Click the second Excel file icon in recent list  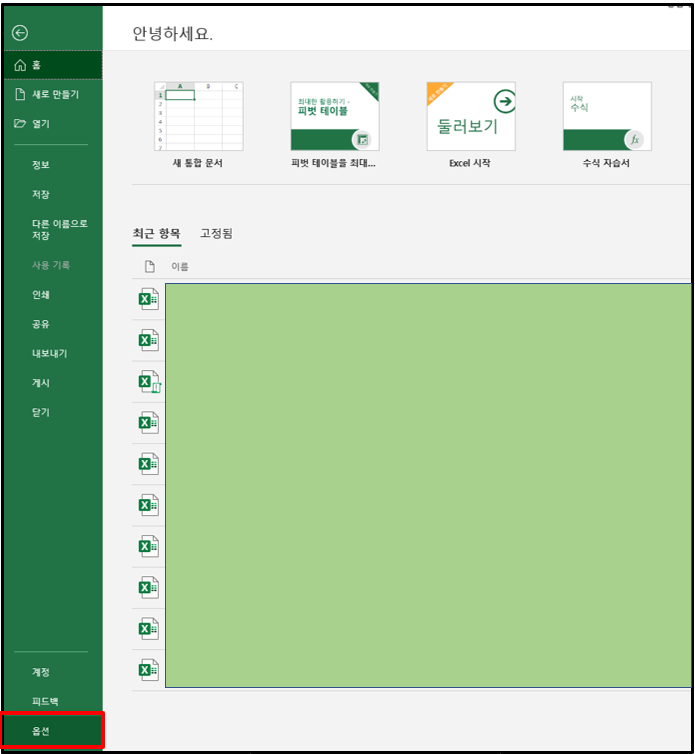point(149,340)
